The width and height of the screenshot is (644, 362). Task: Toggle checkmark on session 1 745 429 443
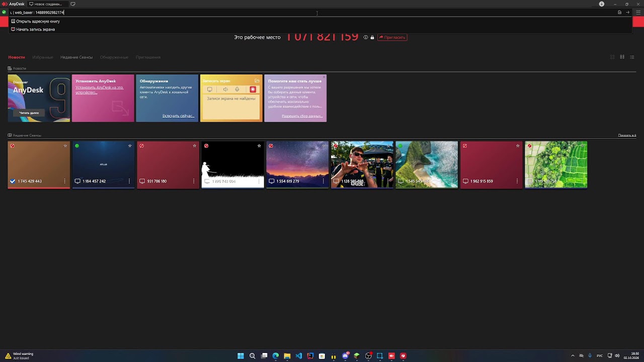pos(13,181)
